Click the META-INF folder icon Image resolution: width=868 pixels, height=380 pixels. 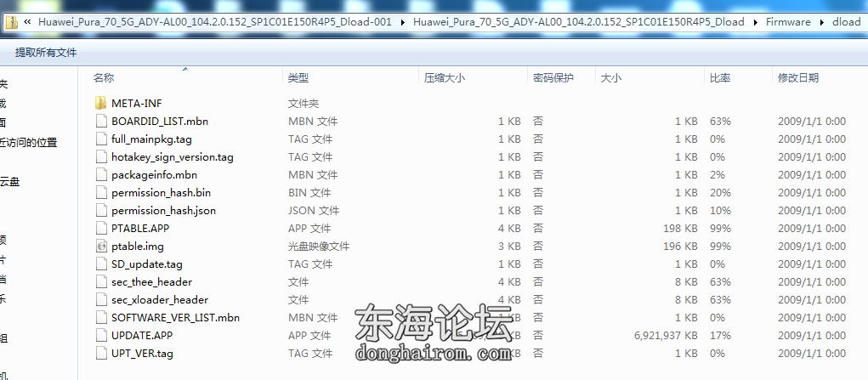point(100,103)
